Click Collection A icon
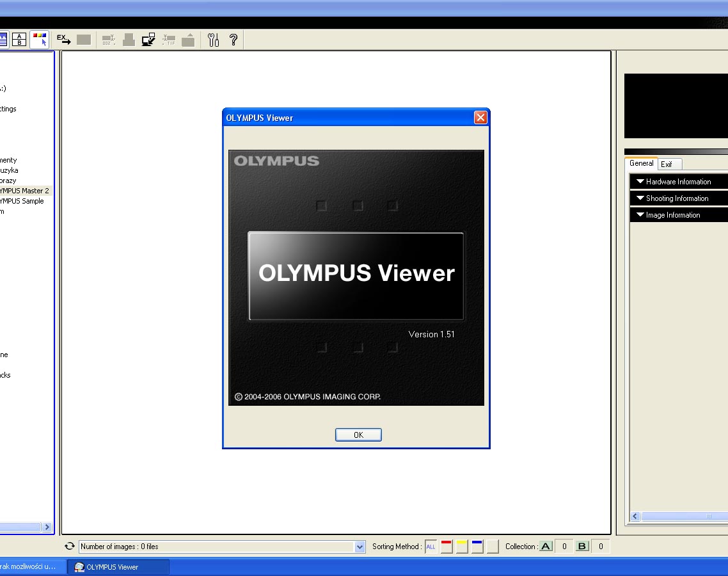Screen dimensions: 728x576 546,547
